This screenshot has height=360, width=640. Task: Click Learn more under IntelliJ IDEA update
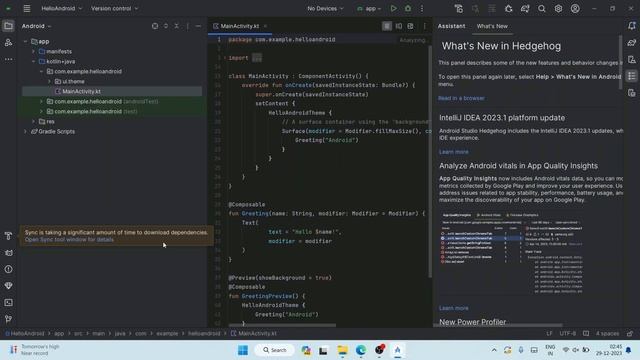click(x=453, y=152)
